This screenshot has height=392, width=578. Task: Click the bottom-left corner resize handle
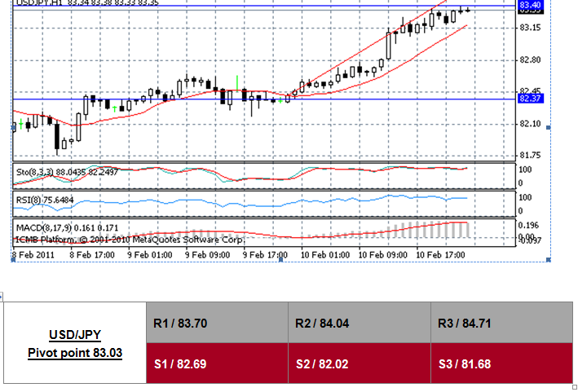tap(12, 260)
